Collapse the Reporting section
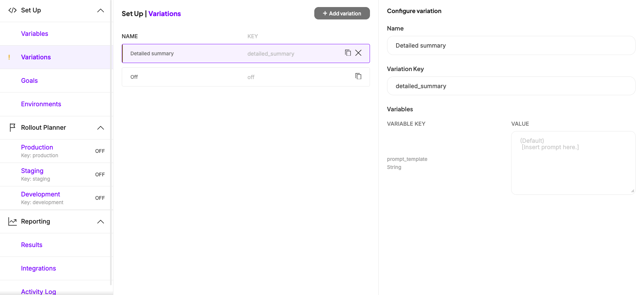The height and width of the screenshot is (295, 644). click(100, 222)
